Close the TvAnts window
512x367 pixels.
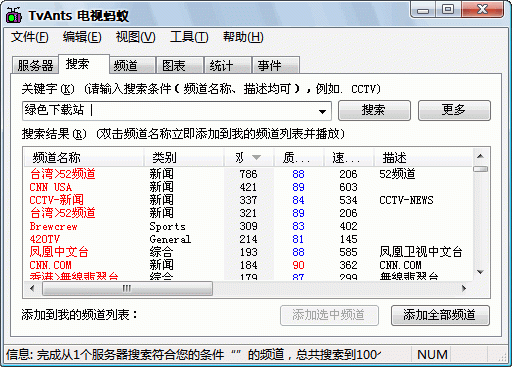[x=482, y=10]
